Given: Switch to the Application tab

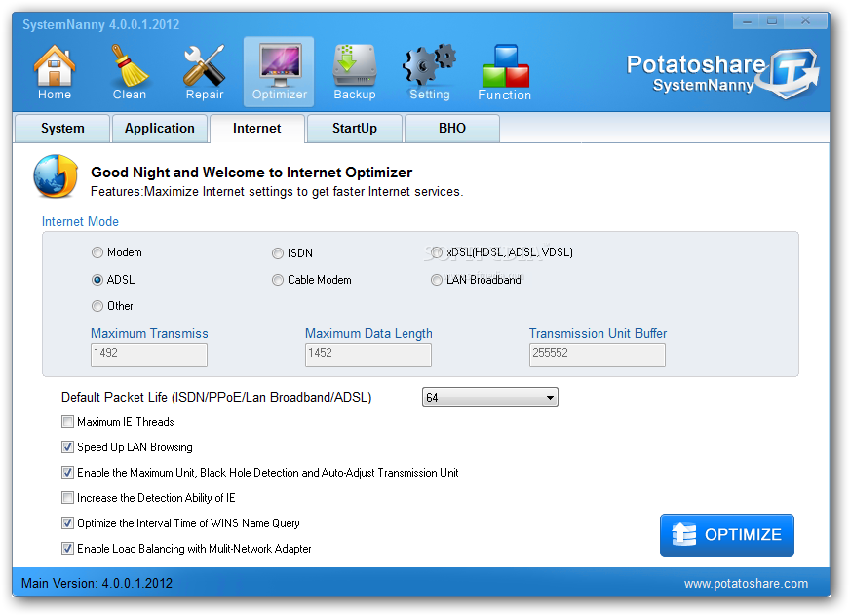Looking at the screenshot, I should point(160,129).
